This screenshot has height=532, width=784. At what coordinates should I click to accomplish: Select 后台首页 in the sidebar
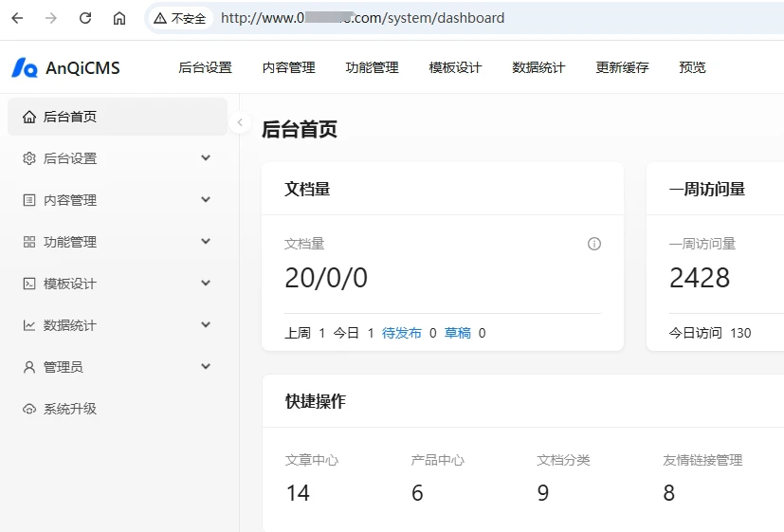pyautogui.click(x=118, y=117)
